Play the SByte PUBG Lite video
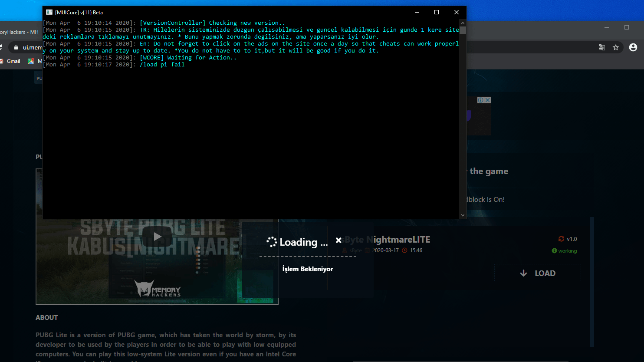 [157, 237]
